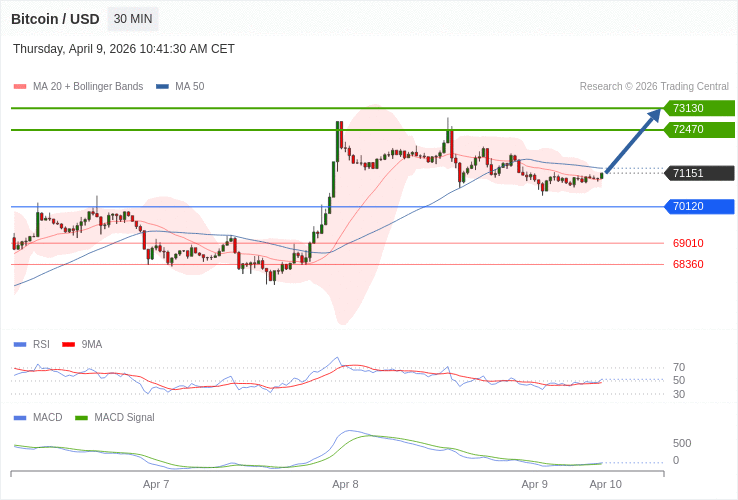The image size is (738, 500).
Task: Click the 72470 resistance price tag
Action: [x=699, y=129]
